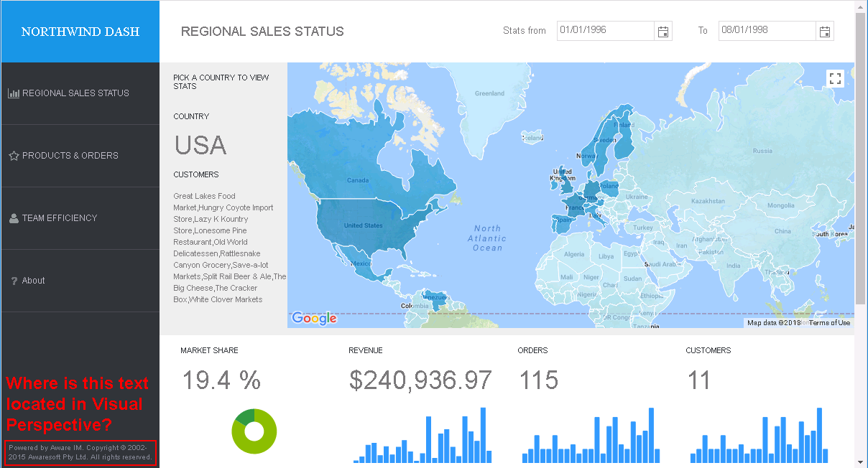
Task: Click the person icon beside Team Efficiency
Action: (14, 218)
